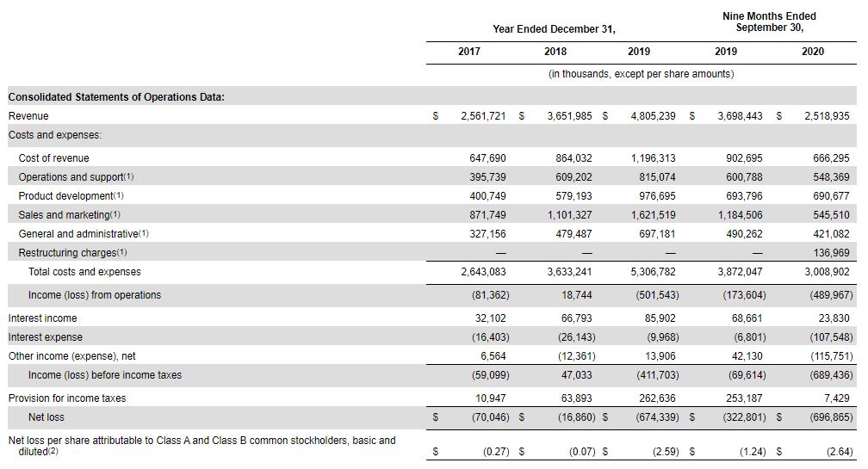Viewport: 868px width, 469px height.
Task: Click the 2019 annual revenue value 4,805,239
Action: pyautogui.click(x=654, y=116)
